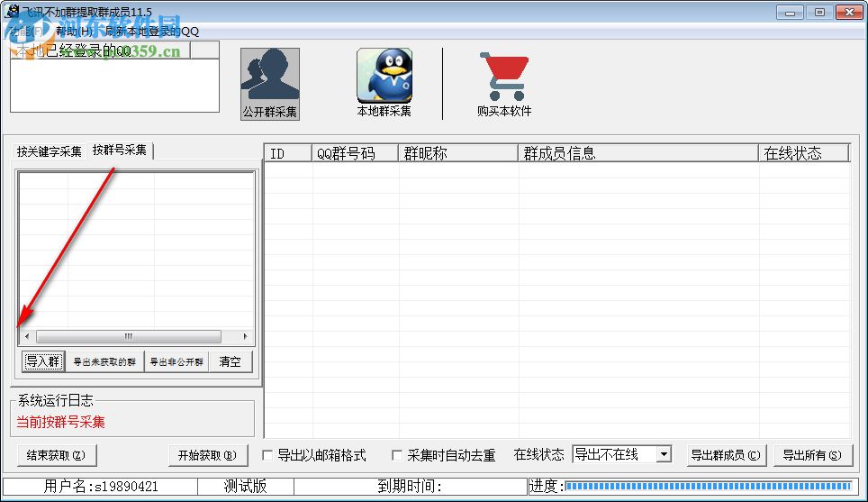This screenshot has height=502, width=868.
Task: Switch to the 按关键字采集 tab
Action: [50, 151]
